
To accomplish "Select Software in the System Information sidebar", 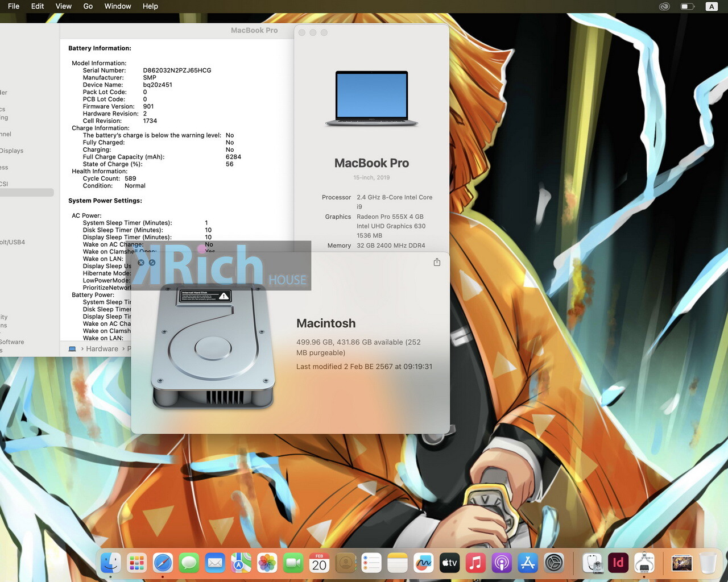I will tap(11, 342).
